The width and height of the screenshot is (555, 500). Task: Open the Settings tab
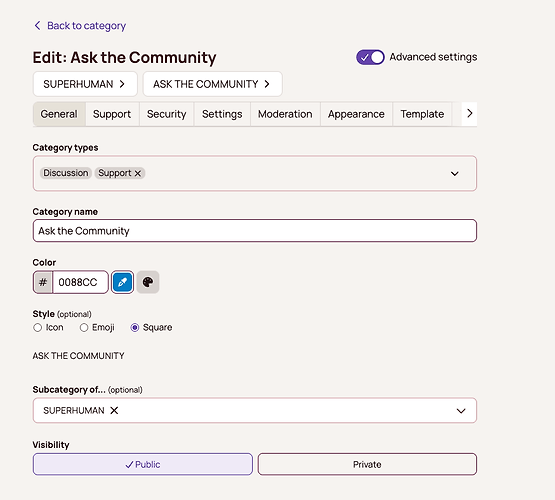[222, 114]
